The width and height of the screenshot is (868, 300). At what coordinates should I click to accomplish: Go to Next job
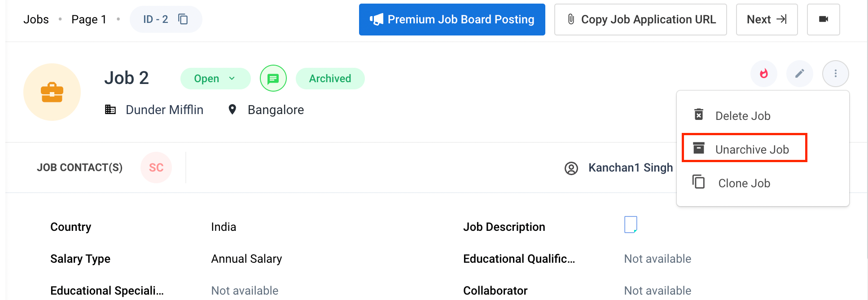(767, 19)
